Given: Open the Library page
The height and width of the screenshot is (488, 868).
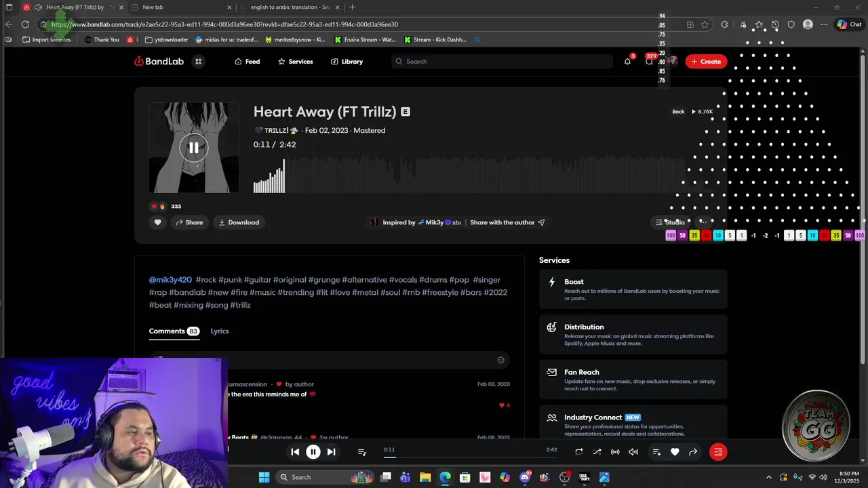Looking at the screenshot, I should click(x=347, y=61).
